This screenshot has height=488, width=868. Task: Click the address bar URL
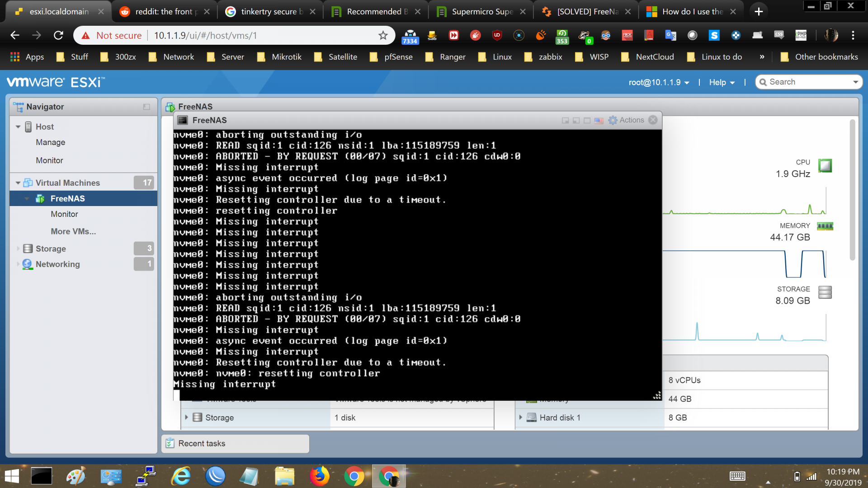point(206,36)
